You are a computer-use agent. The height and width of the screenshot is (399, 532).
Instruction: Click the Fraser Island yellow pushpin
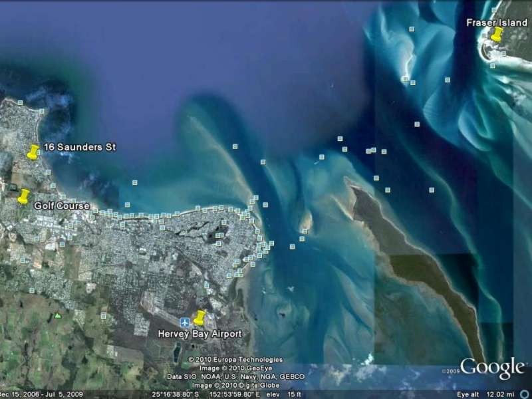point(496,34)
